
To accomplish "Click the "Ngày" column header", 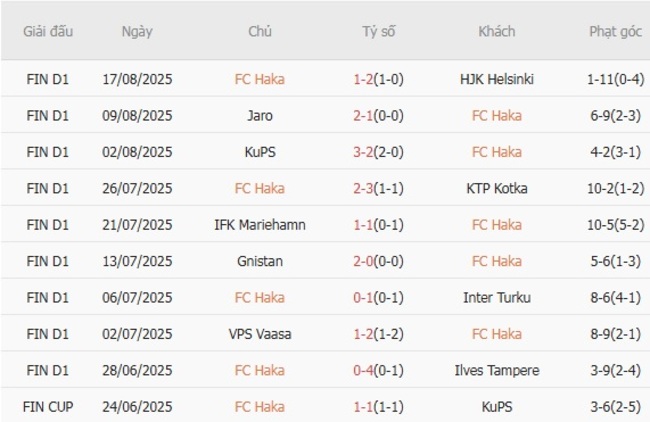I will tap(137, 31).
